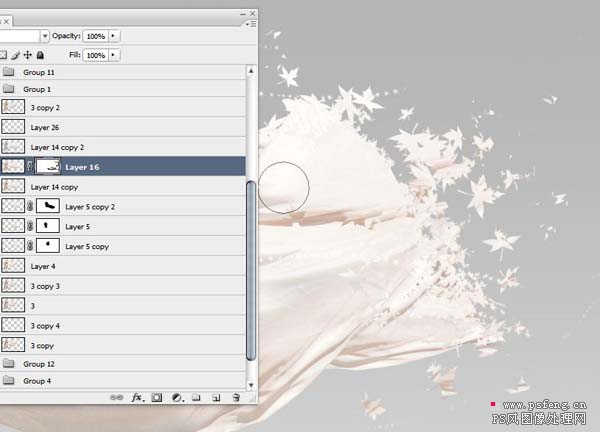Toggle lock transparent pixels
The width and height of the screenshot is (600, 432).
tap(3, 55)
